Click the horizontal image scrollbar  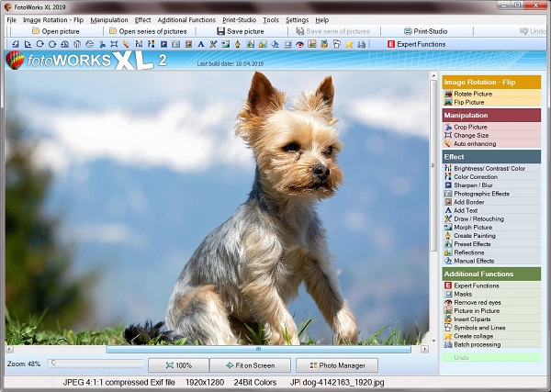click(x=258, y=349)
